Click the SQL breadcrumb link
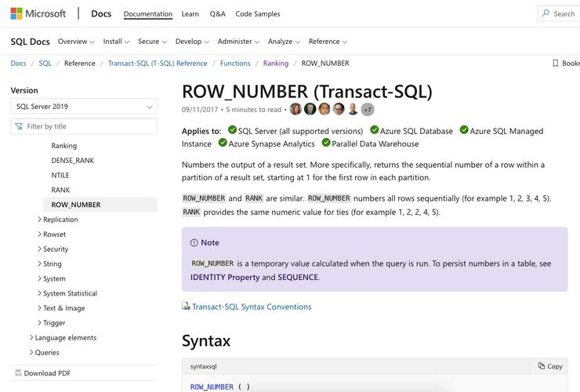The height and width of the screenshot is (392, 580). coord(45,64)
